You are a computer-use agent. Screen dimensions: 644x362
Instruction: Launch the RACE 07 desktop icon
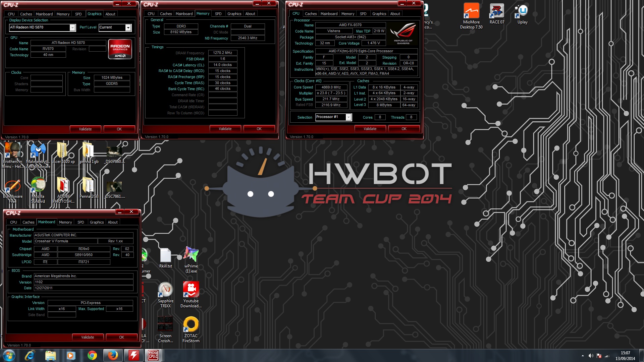point(497,14)
